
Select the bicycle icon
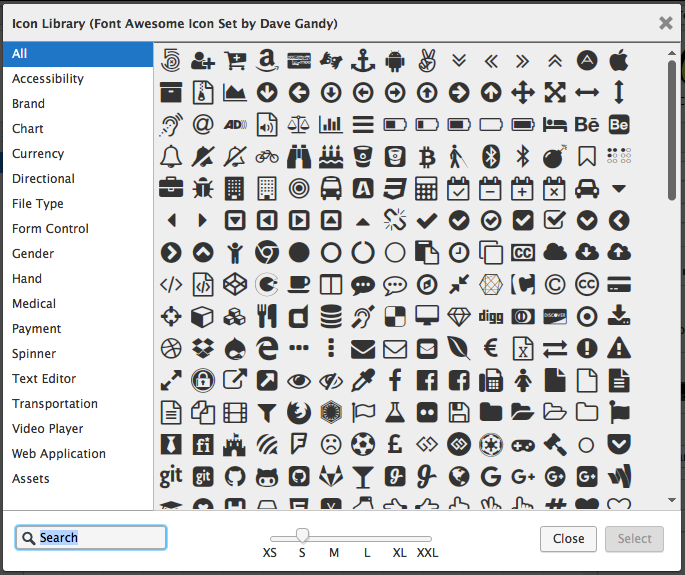[x=267, y=156]
